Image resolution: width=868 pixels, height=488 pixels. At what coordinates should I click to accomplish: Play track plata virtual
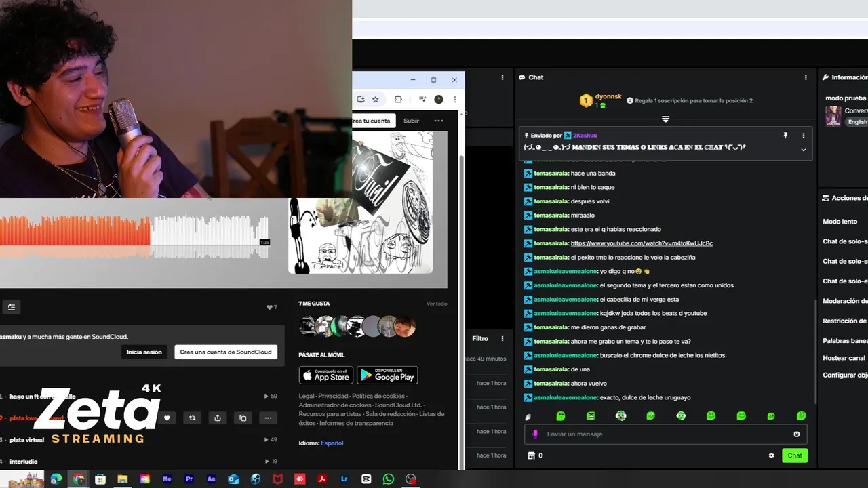26,440
